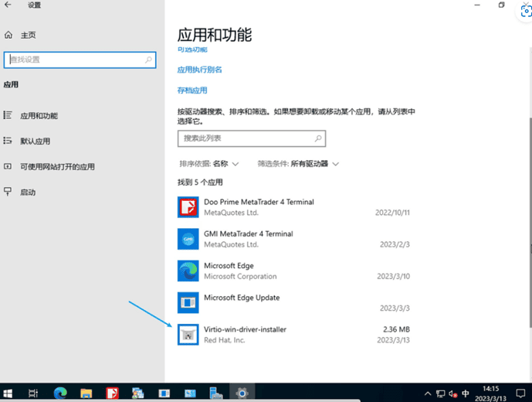The height and width of the screenshot is (402, 532).
Task: Open Task View on the taskbar
Action: tap(33, 393)
